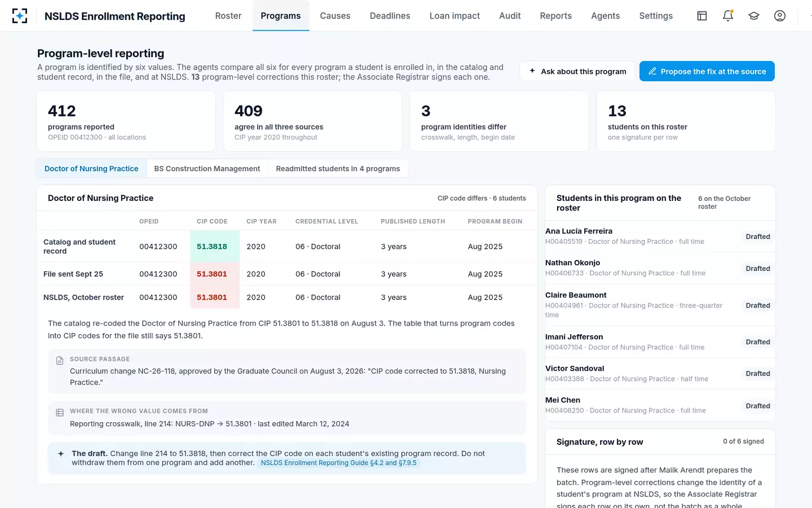The width and height of the screenshot is (812, 508).
Task: Click the Reporting crosswalk line 214 text
Action: pos(209,424)
